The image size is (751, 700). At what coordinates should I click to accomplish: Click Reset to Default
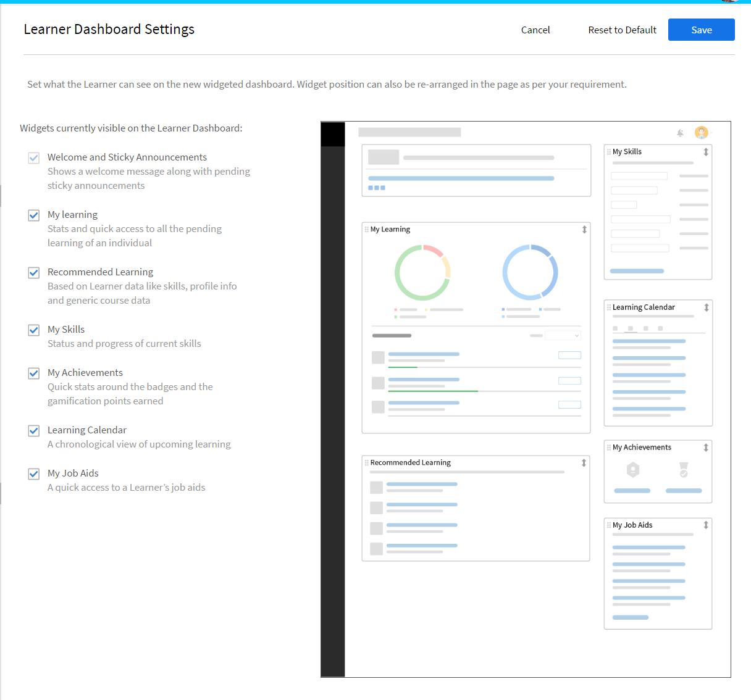click(x=622, y=30)
